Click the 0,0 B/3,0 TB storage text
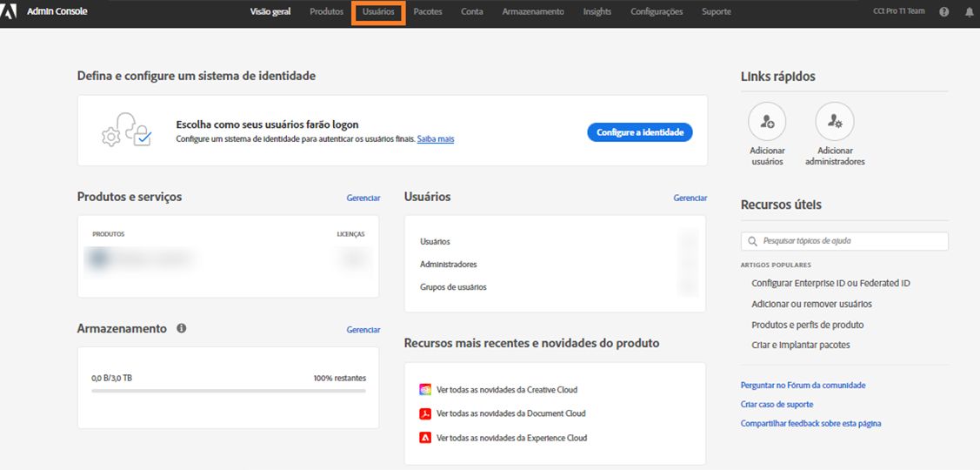The width and height of the screenshot is (980, 470). pyautogui.click(x=112, y=378)
